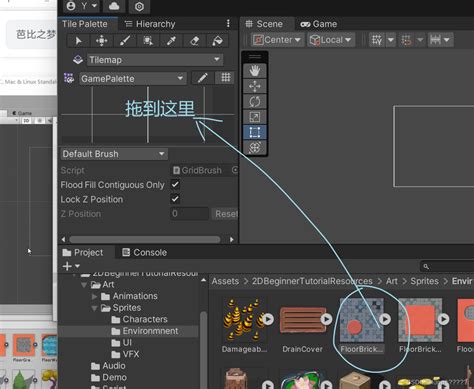The image size is (474, 389).
Task: Open the Default Brush dropdown
Action: 114,154
